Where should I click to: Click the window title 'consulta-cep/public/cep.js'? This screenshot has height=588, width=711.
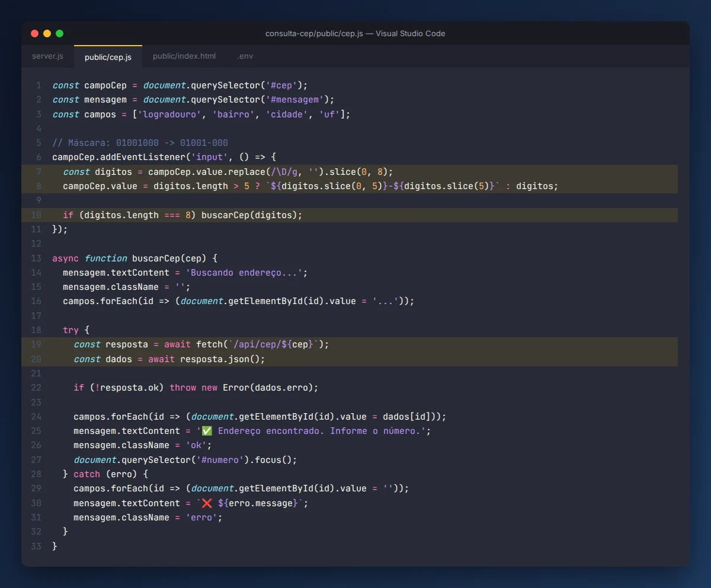pos(314,34)
